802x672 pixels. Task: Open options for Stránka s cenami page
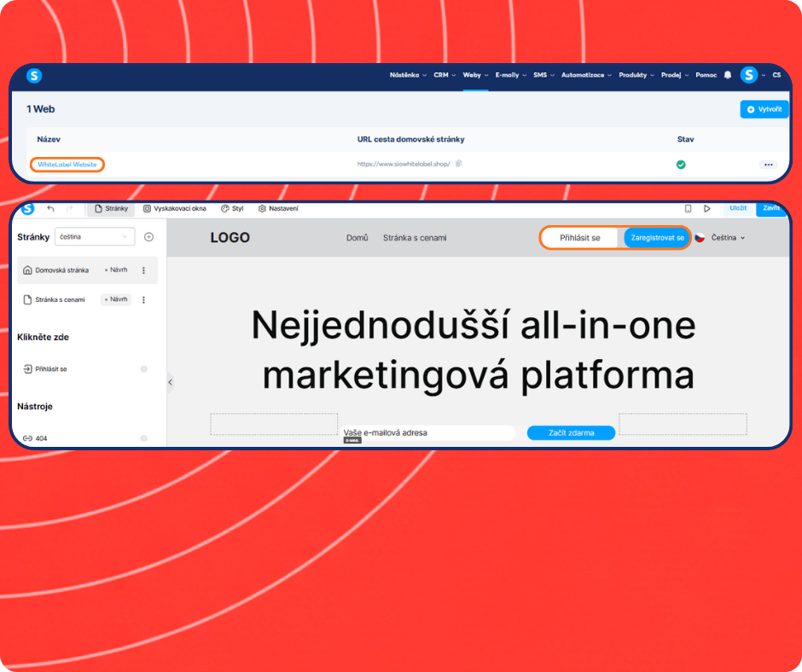[x=143, y=299]
